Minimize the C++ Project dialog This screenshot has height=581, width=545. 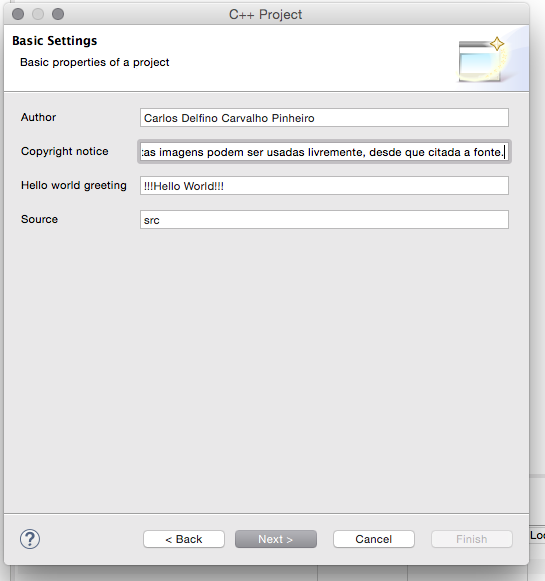coord(38,14)
